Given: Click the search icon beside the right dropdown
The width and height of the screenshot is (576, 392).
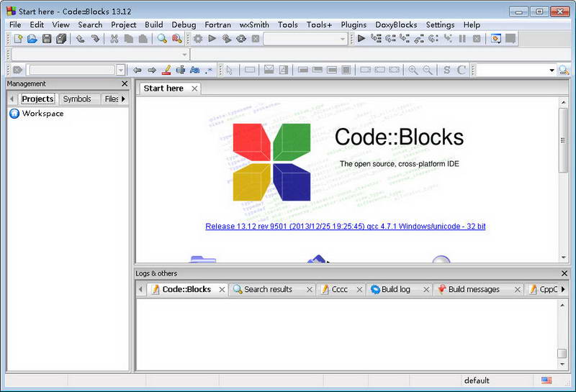Looking at the screenshot, I should pos(564,70).
